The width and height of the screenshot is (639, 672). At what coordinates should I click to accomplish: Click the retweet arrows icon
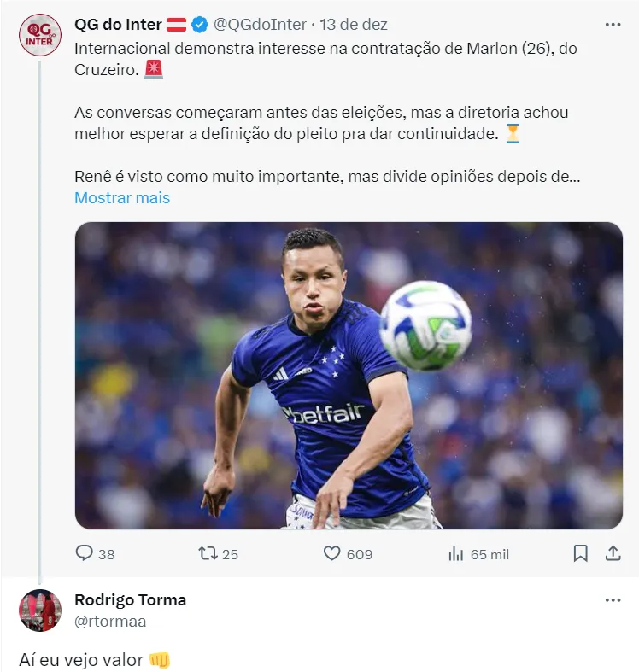point(208,553)
